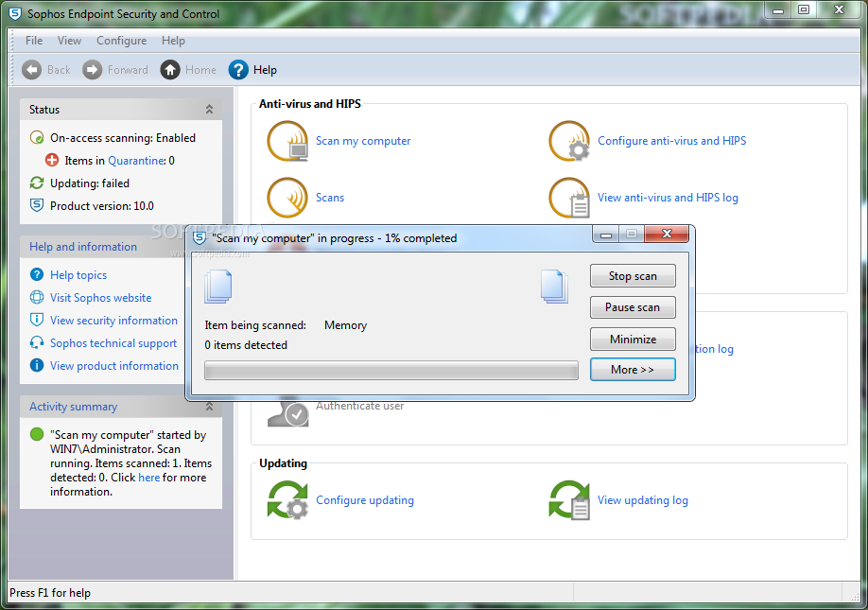Click 'Press F1 for help' status bar text
This screenshot has height=610, width=868.
[x=50, y=592]
